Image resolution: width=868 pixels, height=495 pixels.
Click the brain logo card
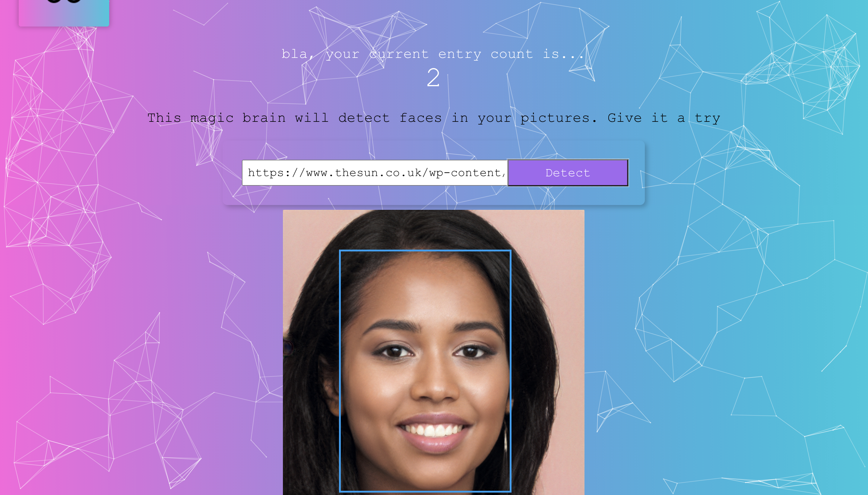click(x=64, y=13)
